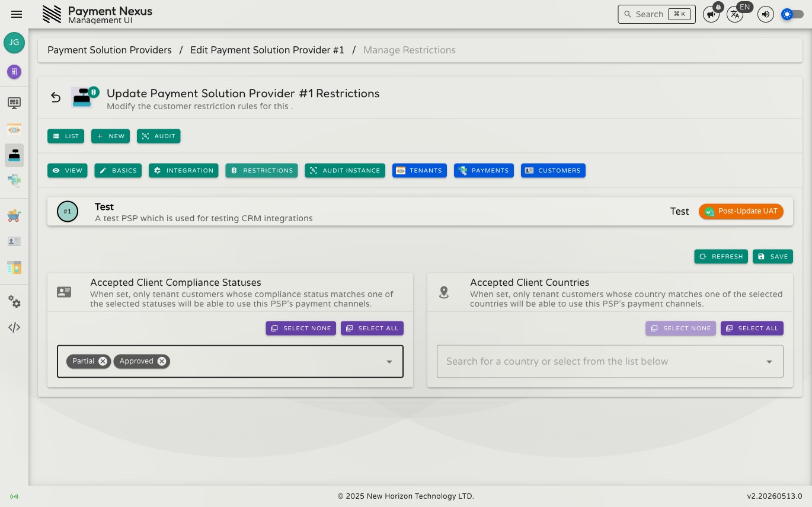Click the Manage Restrictions breadcrumb text
812x507 pixels.
point(410,50)
